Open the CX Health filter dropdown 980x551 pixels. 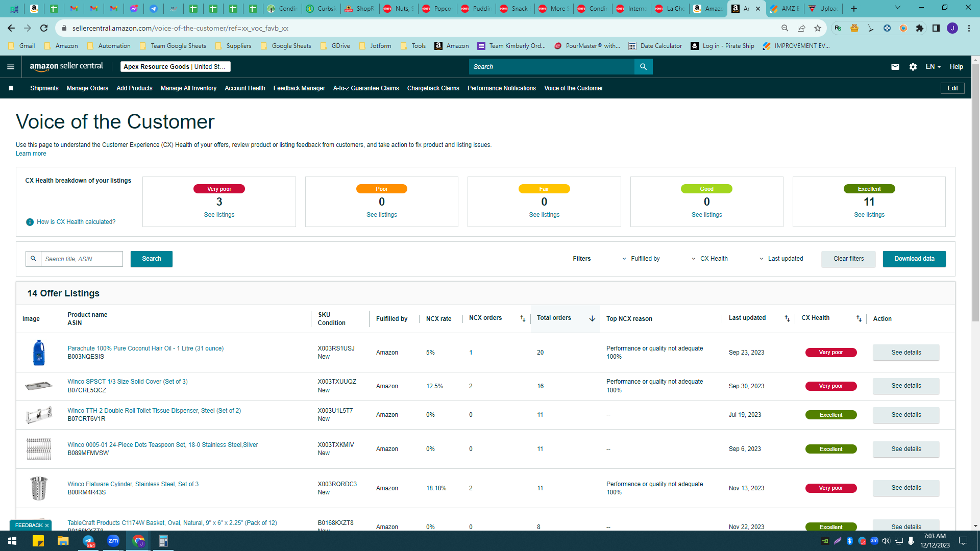click(x=710, y=259)
